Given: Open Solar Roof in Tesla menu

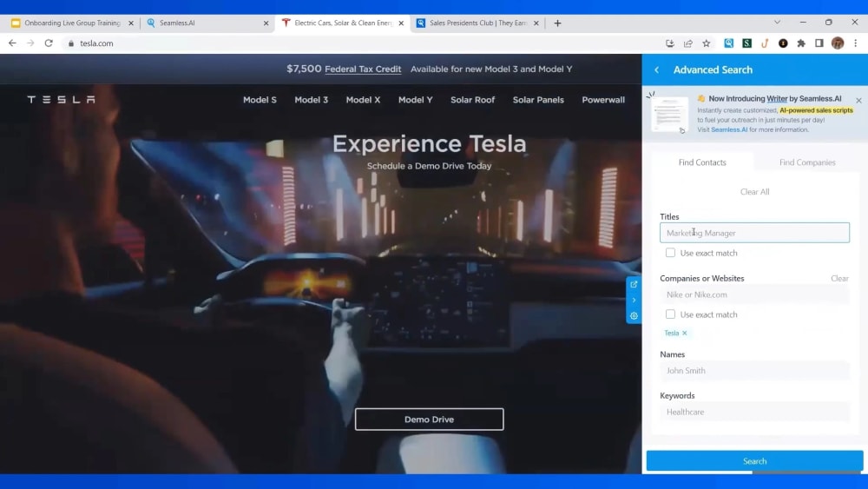Looking at the screenshot, I should point(472,100).
